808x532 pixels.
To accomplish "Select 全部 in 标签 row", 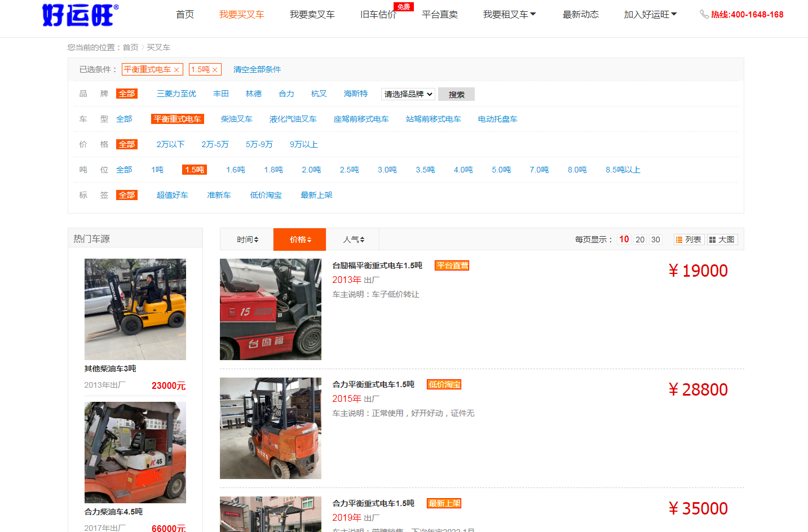I will (x=127, y=195).
